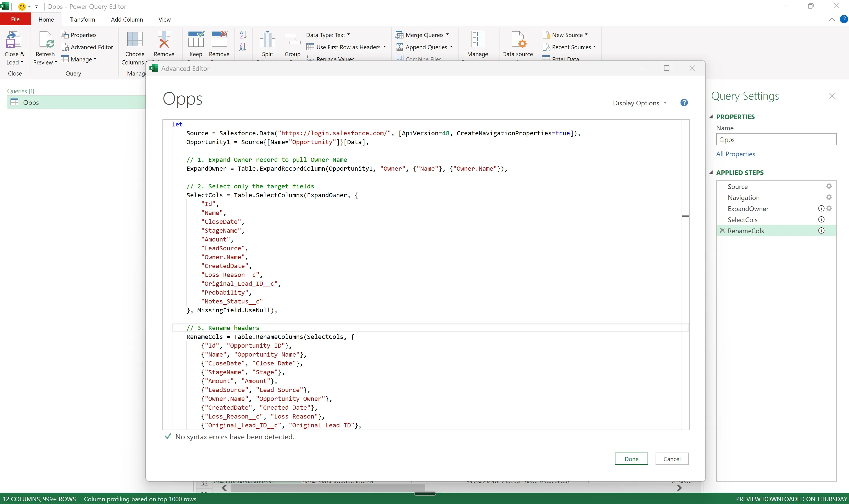Click scroll right arrow of preview grid

click(x=679, y=488)
